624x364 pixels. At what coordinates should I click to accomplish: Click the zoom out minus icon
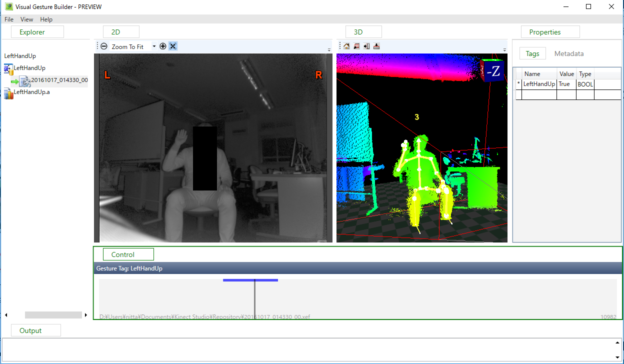(104, 46)
